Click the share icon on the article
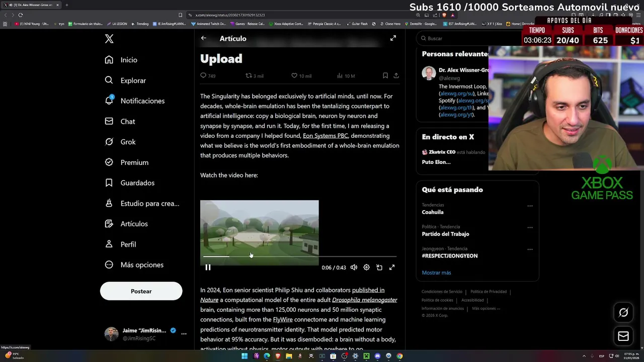The height and width of the screenshot is (362, 644). [x=396, y=76]
